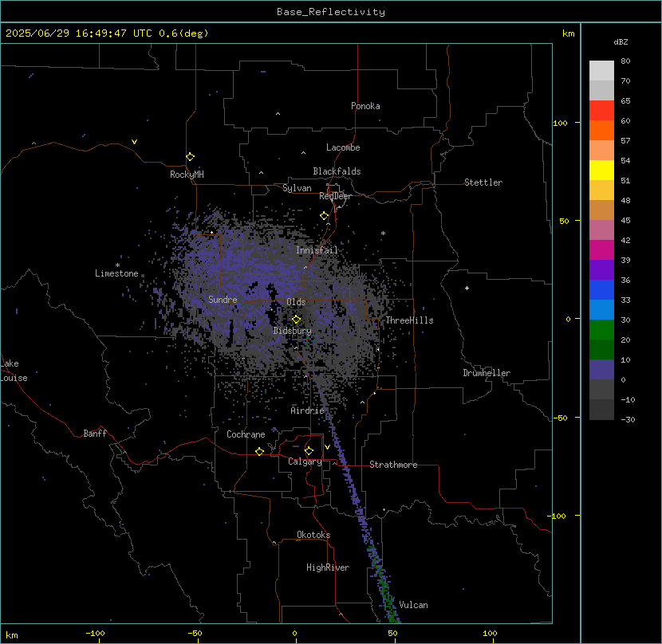662x644 pixels.
Task: Click the km unit label at bottom left
Action: (x=11, y=635)
